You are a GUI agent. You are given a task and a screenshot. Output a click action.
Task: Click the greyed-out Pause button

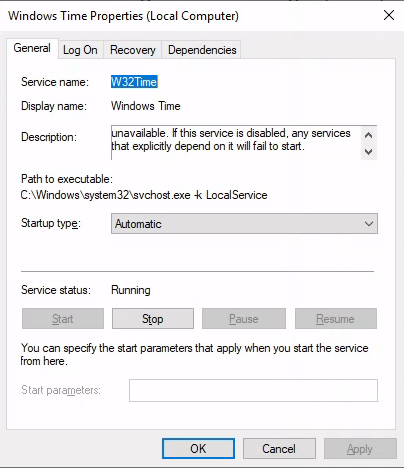244,319
